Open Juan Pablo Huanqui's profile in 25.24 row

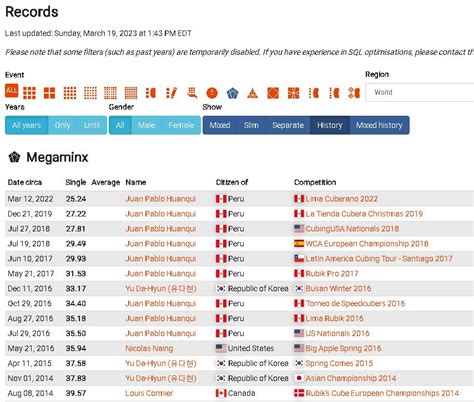coord(161,199)
